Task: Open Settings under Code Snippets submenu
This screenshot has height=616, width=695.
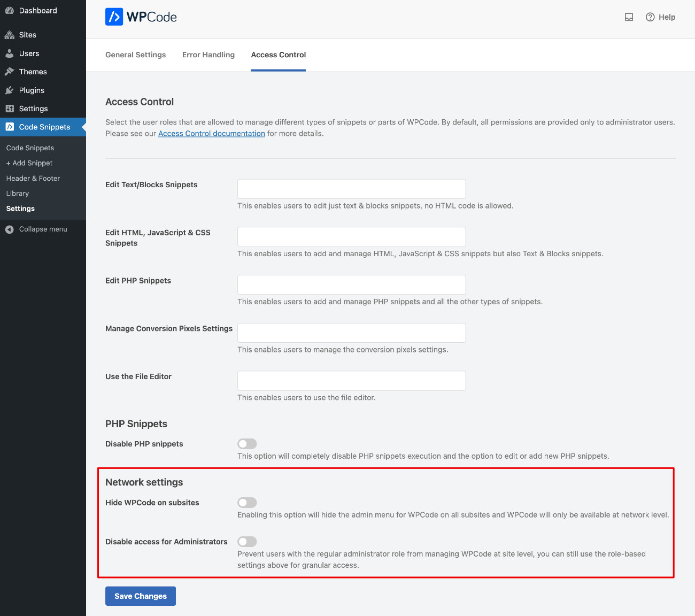Action: coord(20,209)
